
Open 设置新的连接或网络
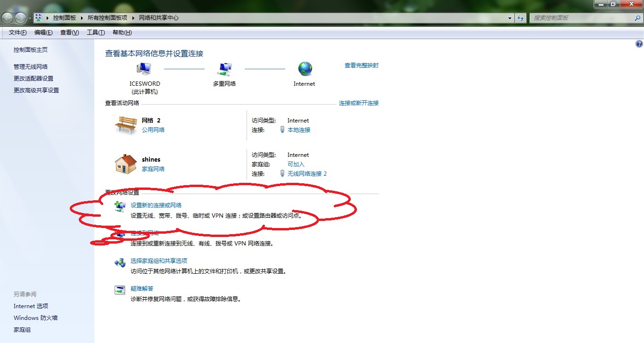(x=155, y=205)
